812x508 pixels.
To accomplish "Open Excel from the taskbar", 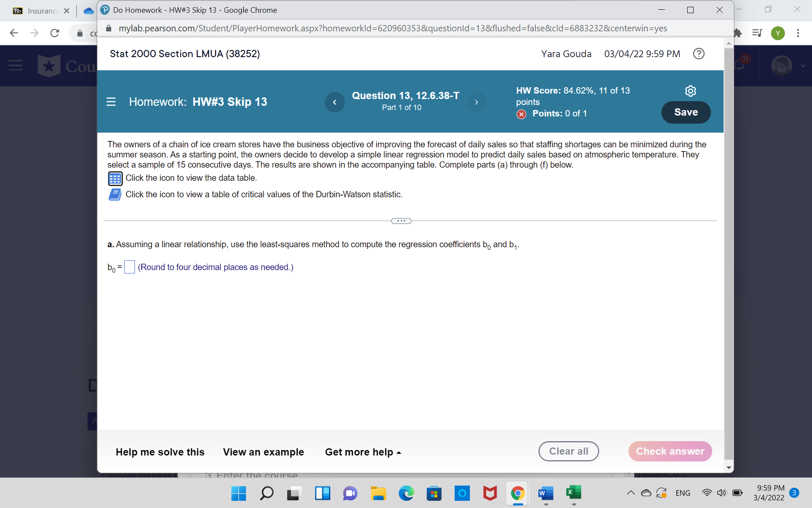I will point(573,493).
